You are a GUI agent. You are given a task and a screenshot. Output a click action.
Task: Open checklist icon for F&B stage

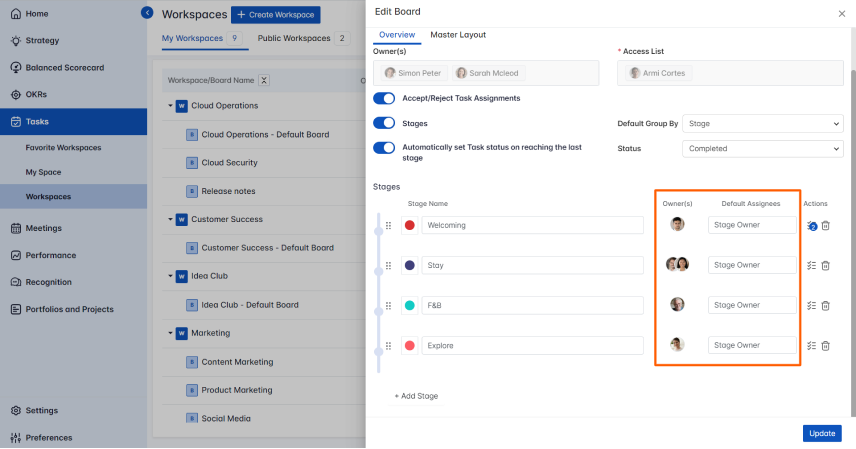[812, 306]
